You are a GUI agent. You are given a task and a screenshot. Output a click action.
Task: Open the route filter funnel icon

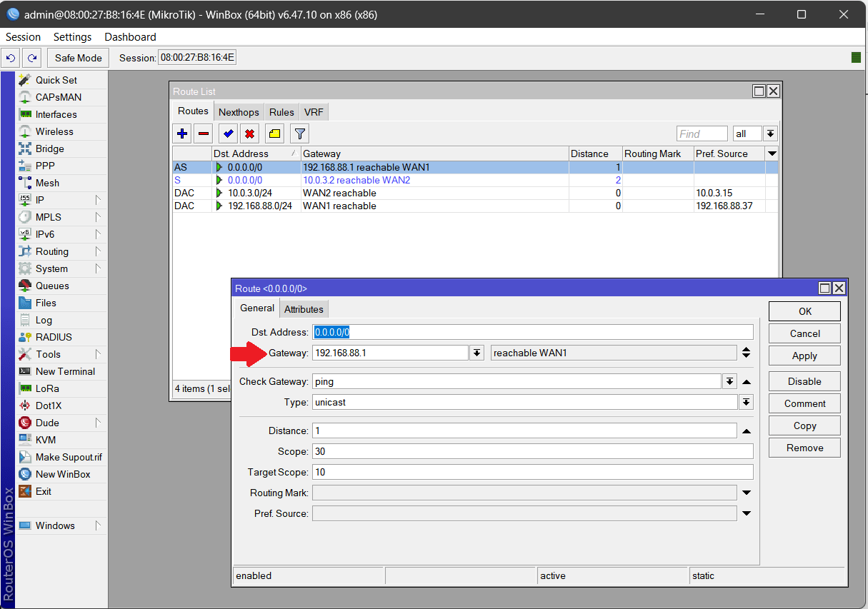(x=299, y=134)
